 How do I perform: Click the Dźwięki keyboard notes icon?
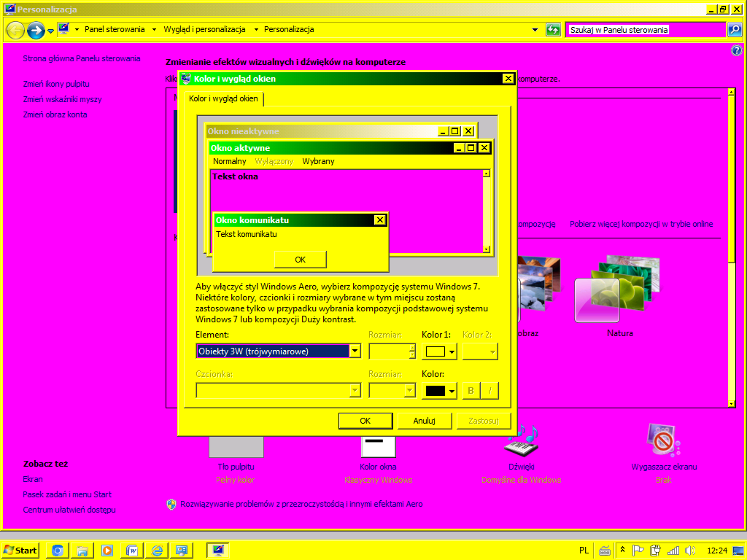tap(522, 440)
